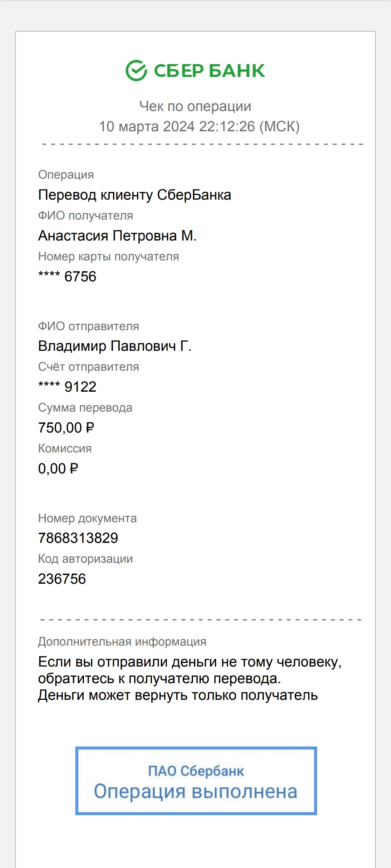Click the Сумма перевода label
391x868 pixels.
(85, 408)
